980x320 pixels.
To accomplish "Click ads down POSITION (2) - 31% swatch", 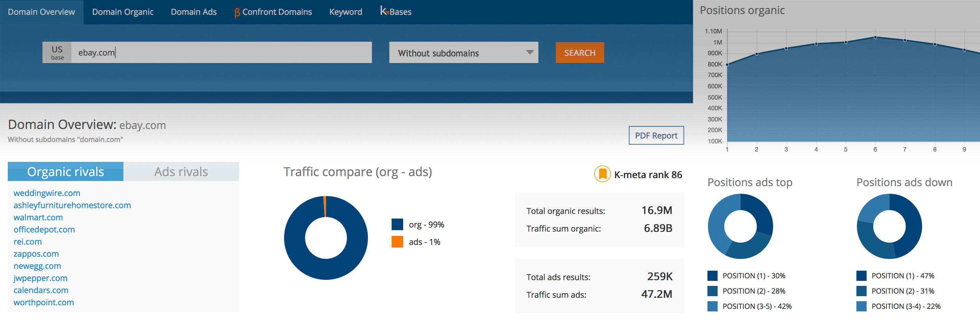I will 861,291.
